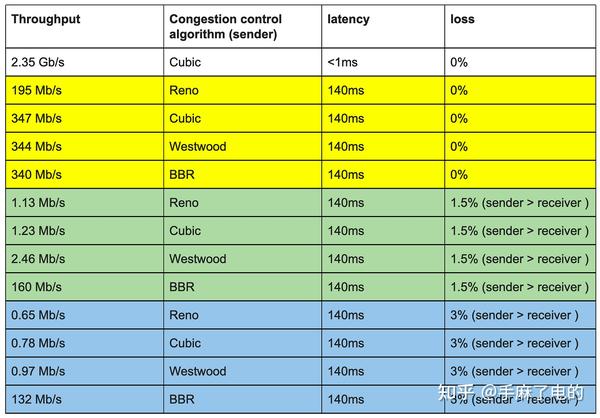Click the latency column header
The image size is (600, 418).
(x=348, y=19)
